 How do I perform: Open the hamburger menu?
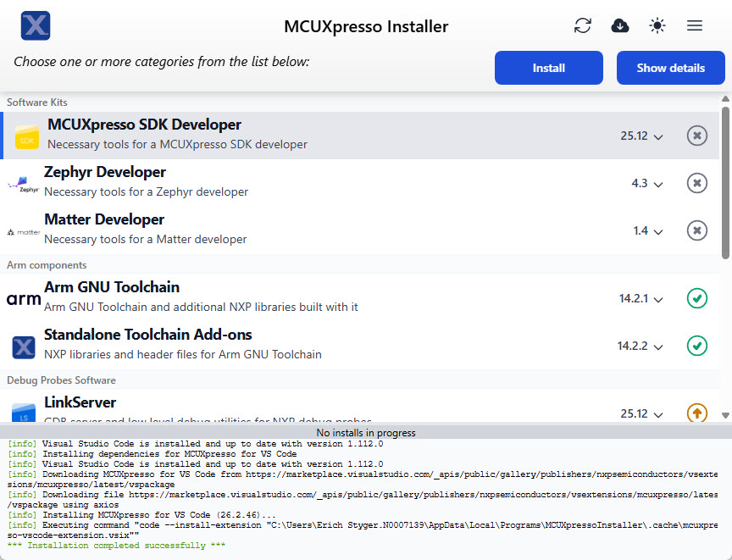(x=695, y=26)
